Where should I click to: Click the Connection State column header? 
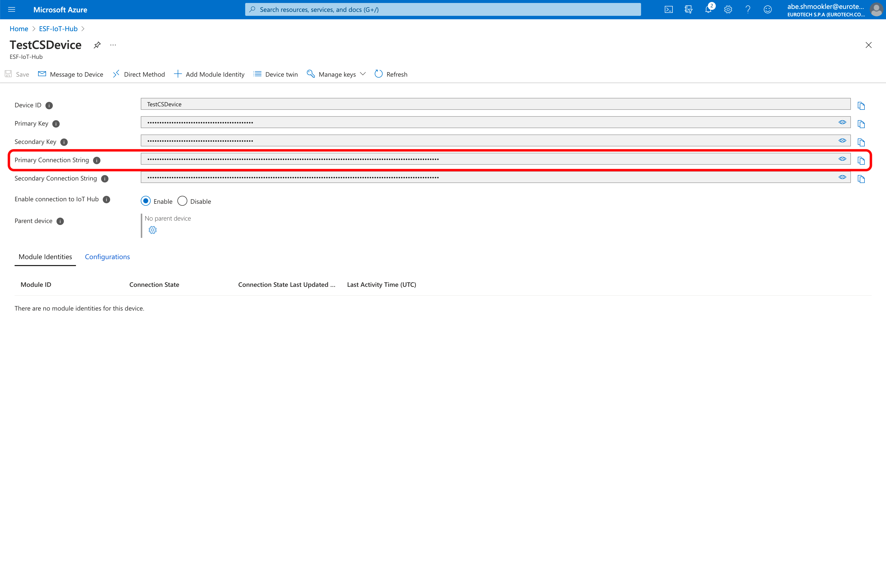154,285
